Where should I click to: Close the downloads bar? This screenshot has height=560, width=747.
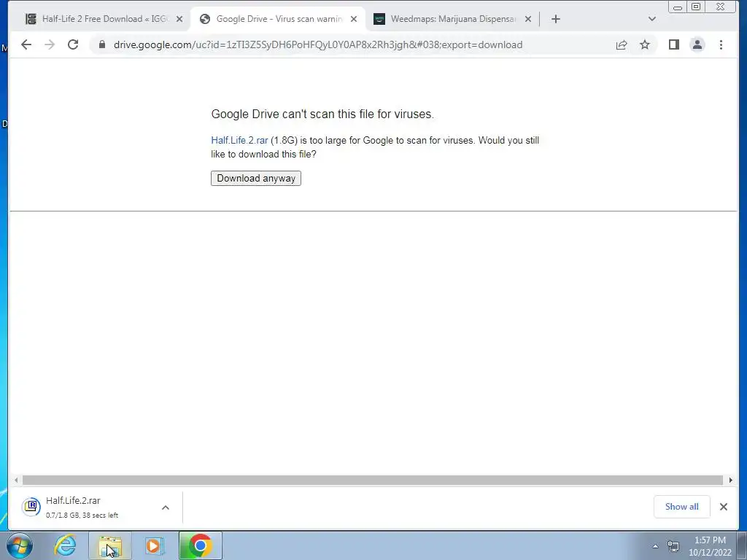tap(723, 507)
